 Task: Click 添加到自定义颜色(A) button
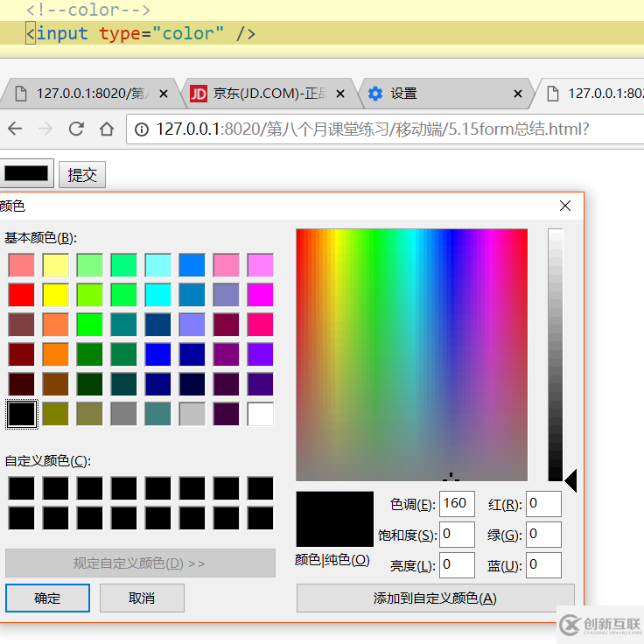436,598
